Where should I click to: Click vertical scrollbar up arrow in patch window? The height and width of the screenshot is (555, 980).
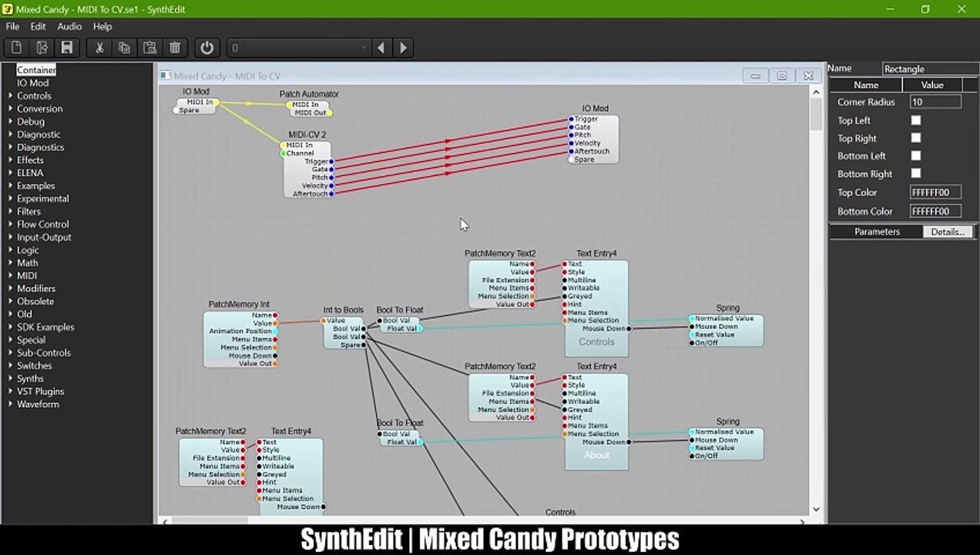pos(816,92)
